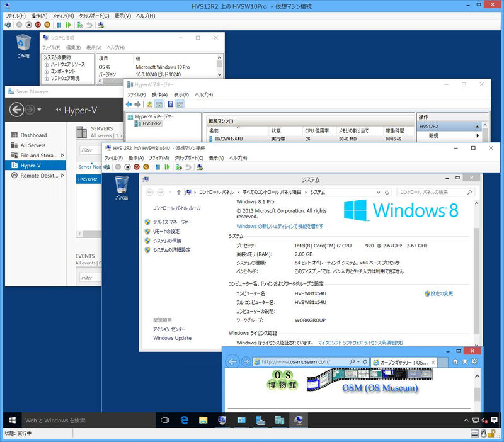The height and width of the screenshot is (442, 504).
Task: Open Server Manager navigation history dropdown
Action: pos(39,110)
